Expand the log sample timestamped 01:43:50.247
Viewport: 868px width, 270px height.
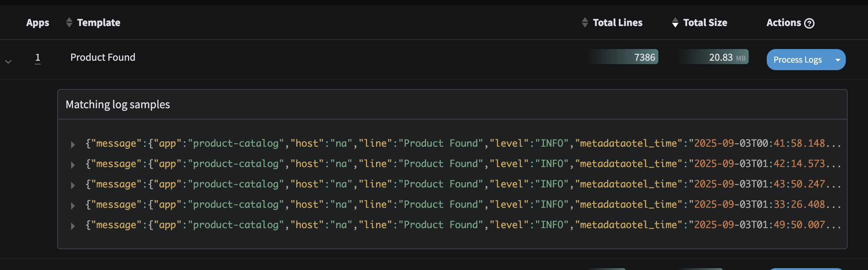click(x=73, y=185)
